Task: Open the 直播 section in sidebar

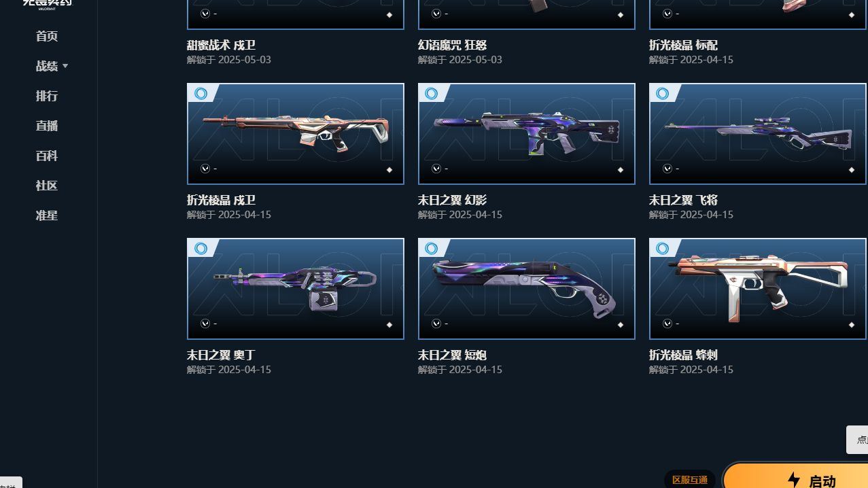Action: point(47,126)
